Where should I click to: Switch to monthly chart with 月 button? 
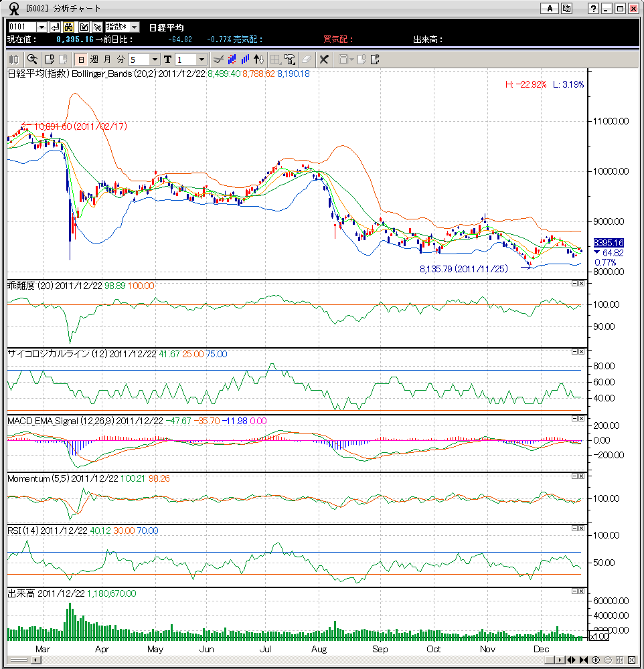(x=107, y=59)
